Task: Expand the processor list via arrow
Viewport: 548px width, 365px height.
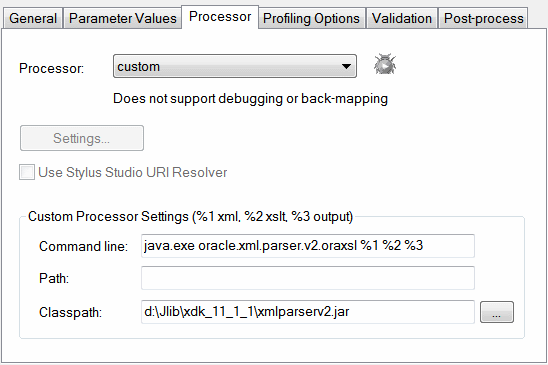Action: coord(346,66)
